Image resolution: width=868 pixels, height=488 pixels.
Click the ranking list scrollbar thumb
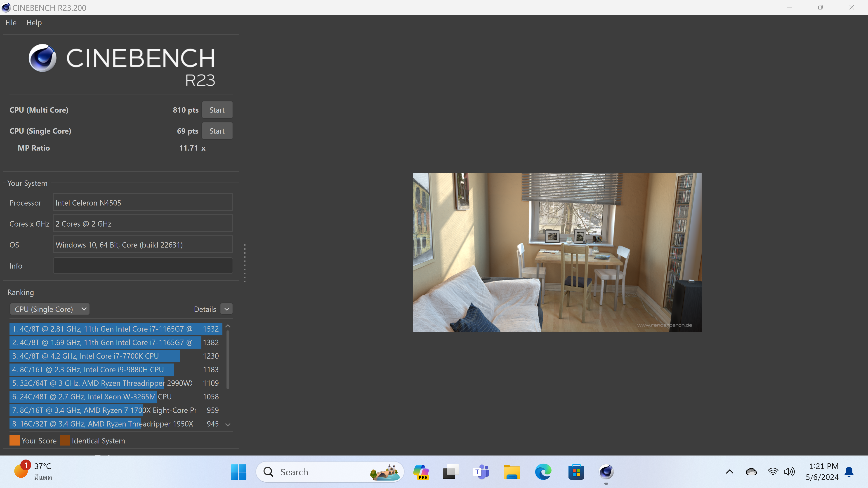point(228,360)
